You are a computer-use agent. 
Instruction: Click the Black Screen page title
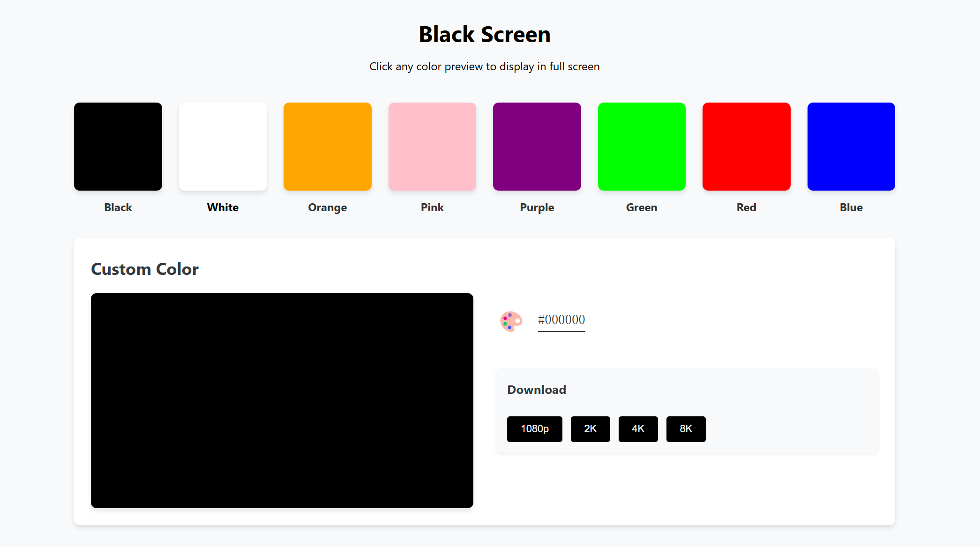485,34
